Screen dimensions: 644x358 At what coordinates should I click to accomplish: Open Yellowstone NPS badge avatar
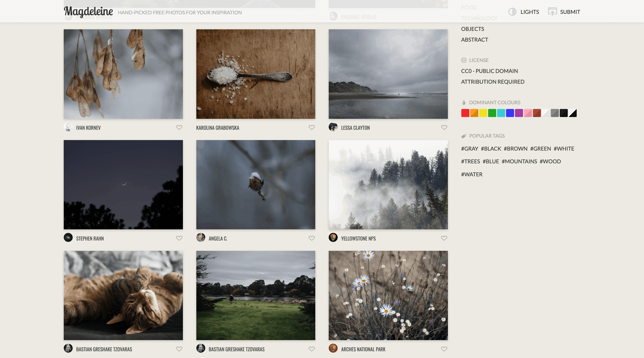click(x=333, y=238)
